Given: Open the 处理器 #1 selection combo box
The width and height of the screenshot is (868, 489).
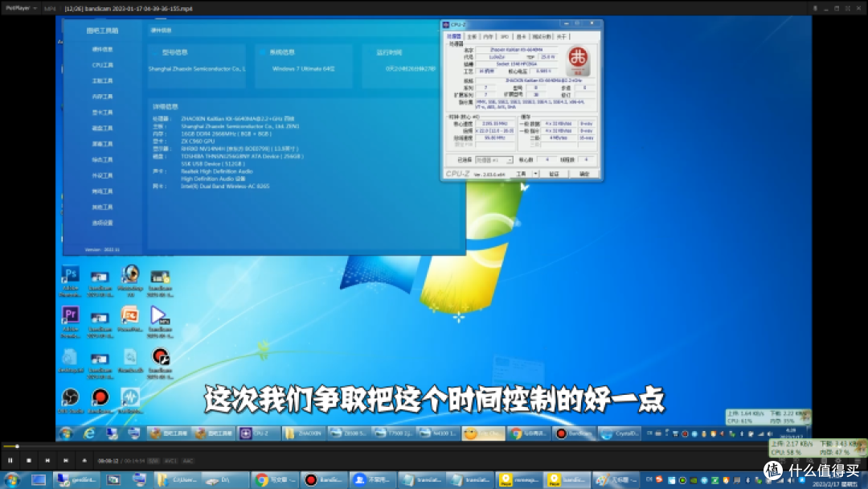Looking at the screenshot, I should pyautogui.click(x=494, y=160).
